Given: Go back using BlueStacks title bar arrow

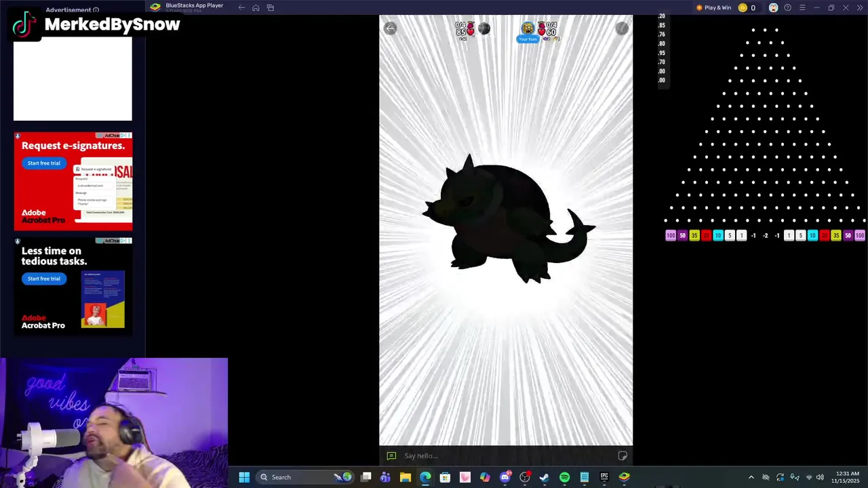Looking at the screenshot, I should pos(241,7).
